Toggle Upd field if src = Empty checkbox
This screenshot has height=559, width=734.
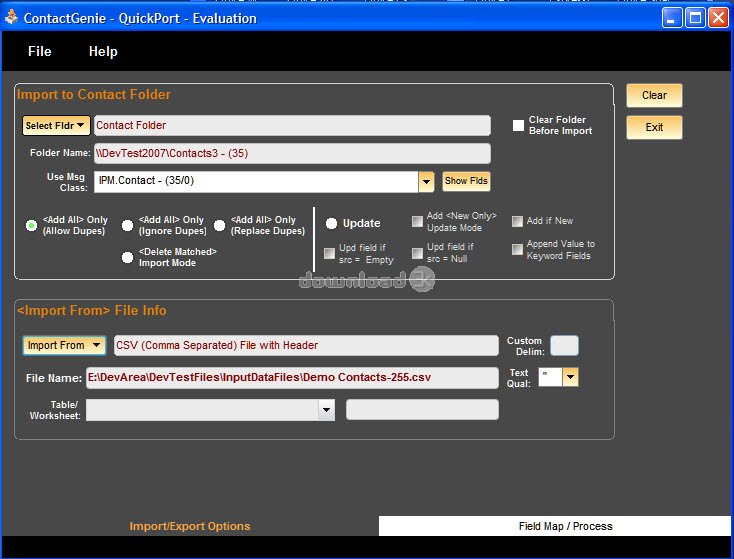(x=330, y=253)
